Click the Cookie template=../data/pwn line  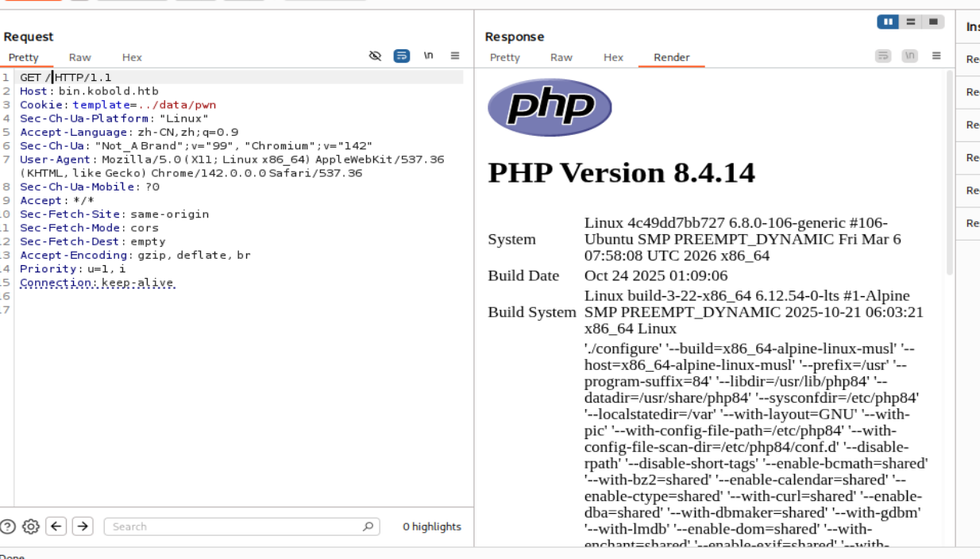tap(118, 104)
